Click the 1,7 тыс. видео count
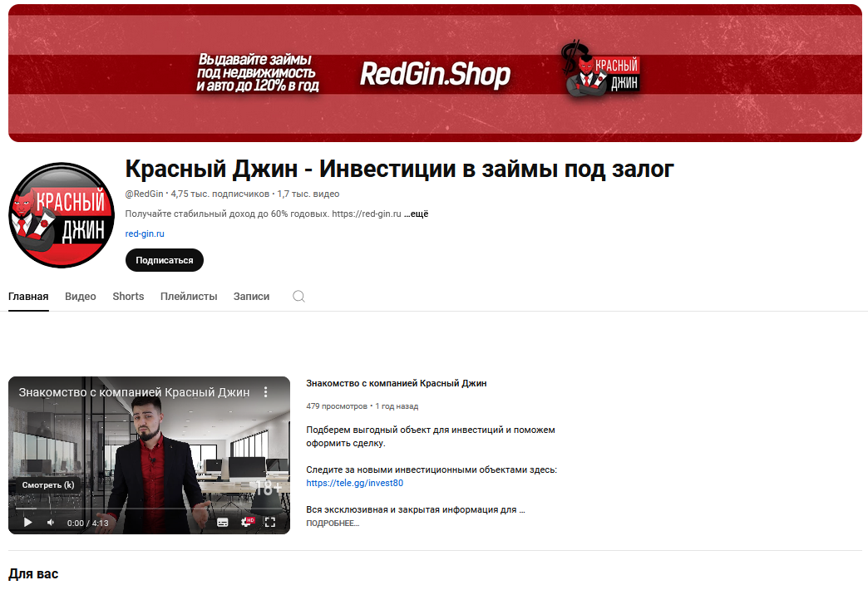 [x=308, y=194]
